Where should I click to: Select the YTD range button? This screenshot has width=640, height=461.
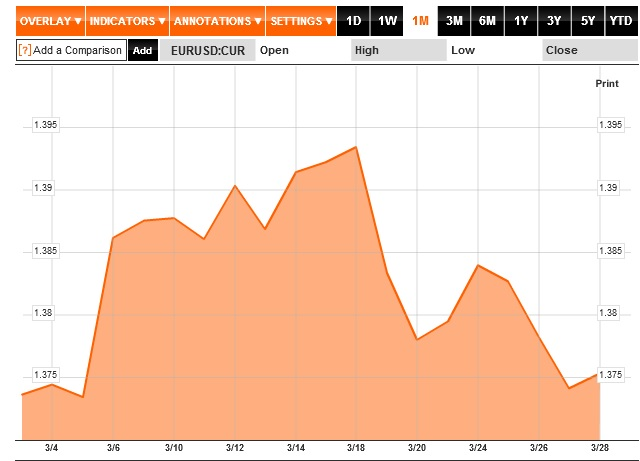pos(621,21)
